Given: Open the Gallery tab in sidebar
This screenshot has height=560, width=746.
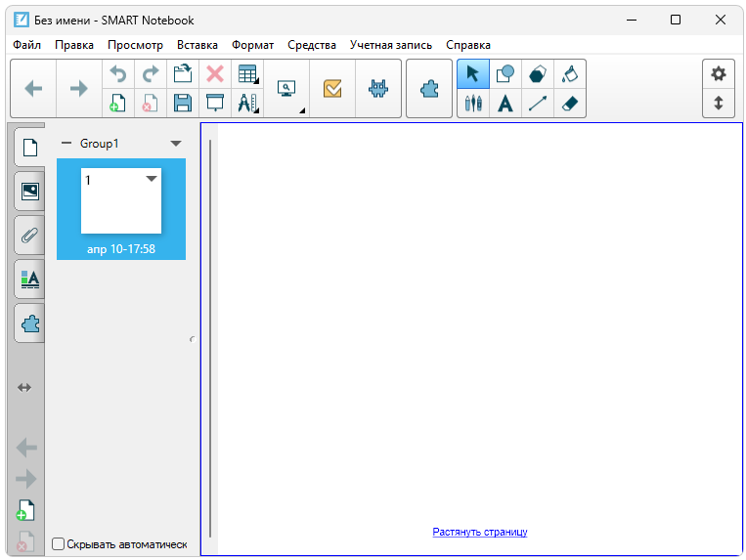Looking at the screenshot, I should (30, 192).
